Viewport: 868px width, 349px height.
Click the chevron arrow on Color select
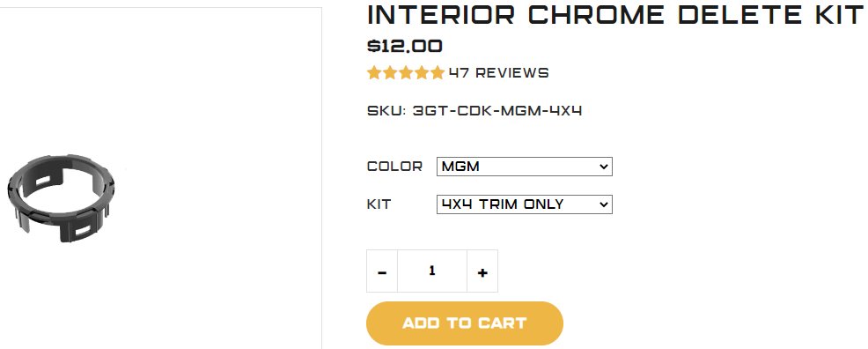click(603, 167)
